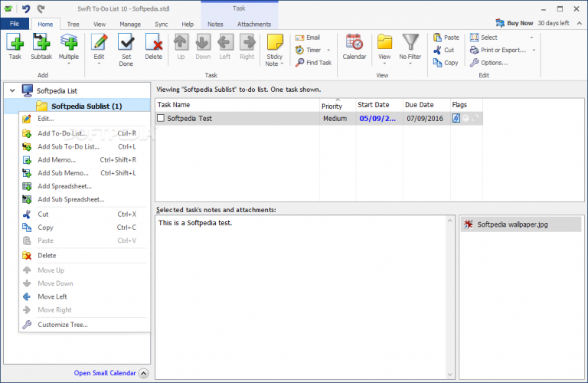The height and width of the screenshot is (383, 588).
Task: Collapse the Softpedia List tree node
Action: coord(12,90)
